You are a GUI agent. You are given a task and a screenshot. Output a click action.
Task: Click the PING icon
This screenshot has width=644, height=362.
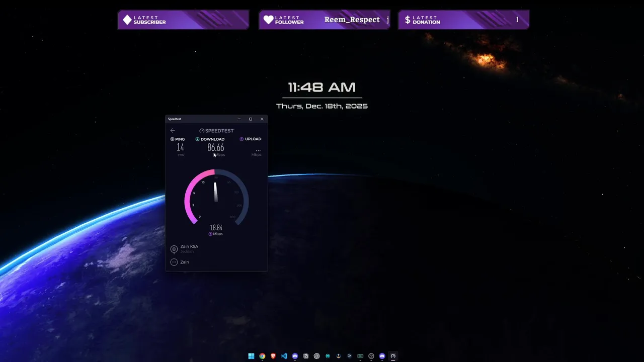point(173,139)
